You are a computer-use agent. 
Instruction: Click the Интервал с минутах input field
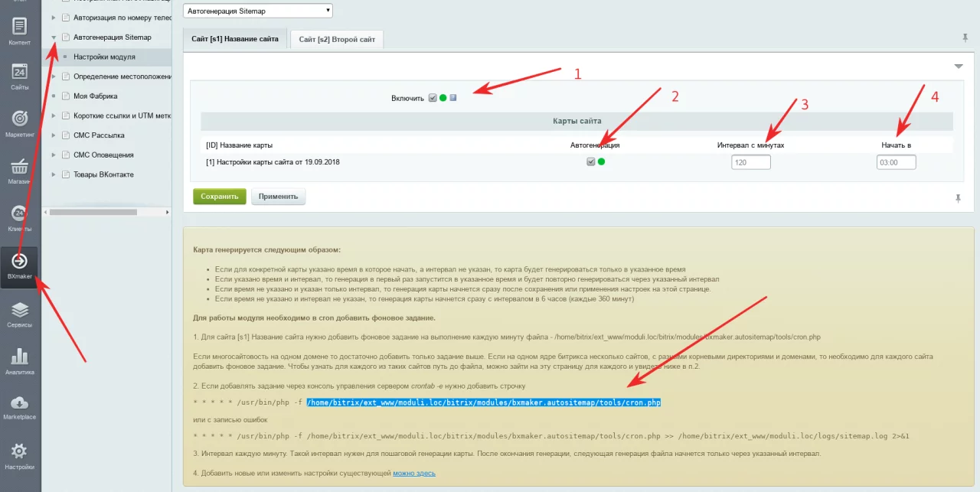(750, 162)
